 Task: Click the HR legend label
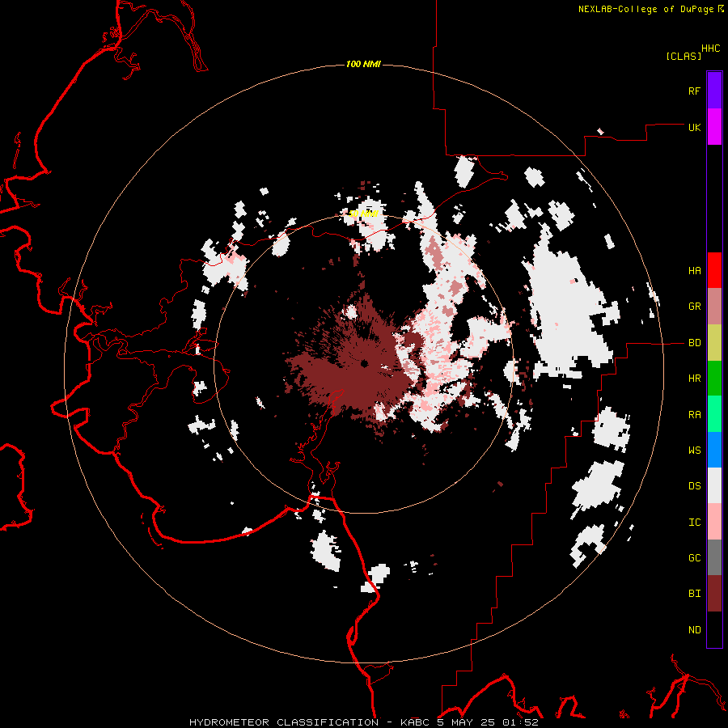[695, 379]
